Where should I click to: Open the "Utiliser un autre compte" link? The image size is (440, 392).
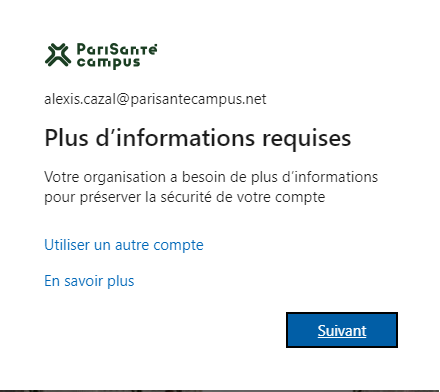[x=124, y=245]
